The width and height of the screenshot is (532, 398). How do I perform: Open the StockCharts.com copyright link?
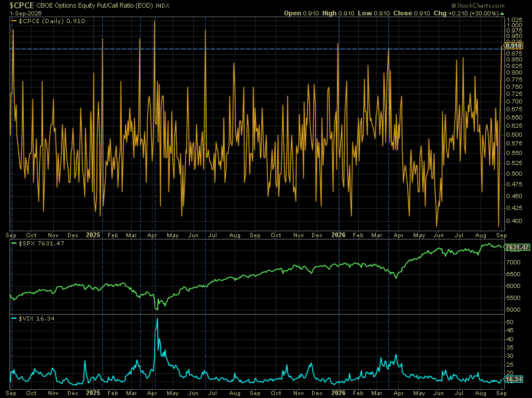coord(478,5)
